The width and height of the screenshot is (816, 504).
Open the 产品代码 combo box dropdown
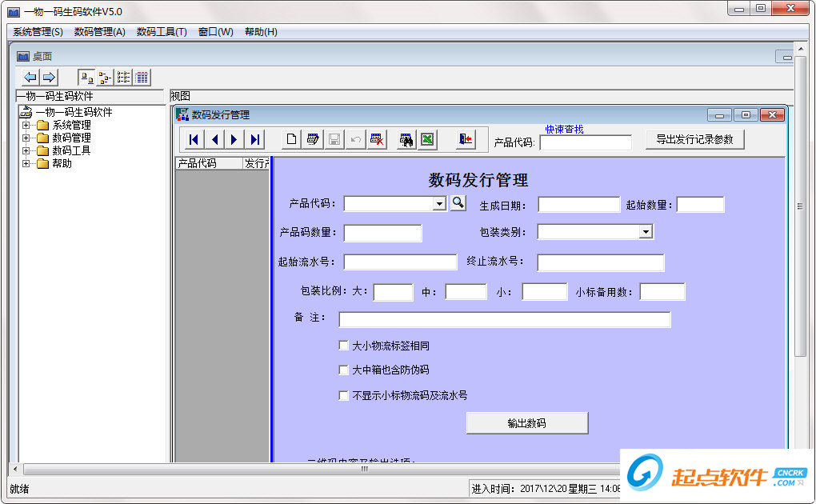click(440, 203)
